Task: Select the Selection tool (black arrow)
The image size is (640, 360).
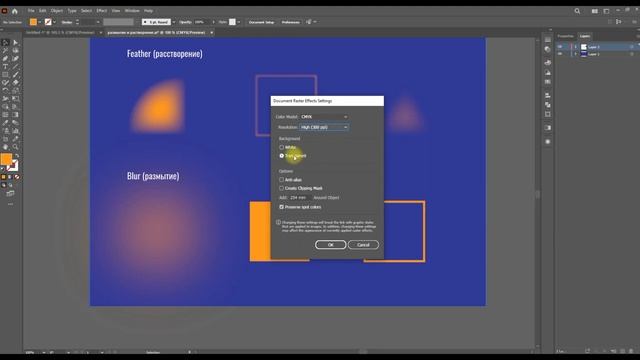Action: tap(5, 42)
